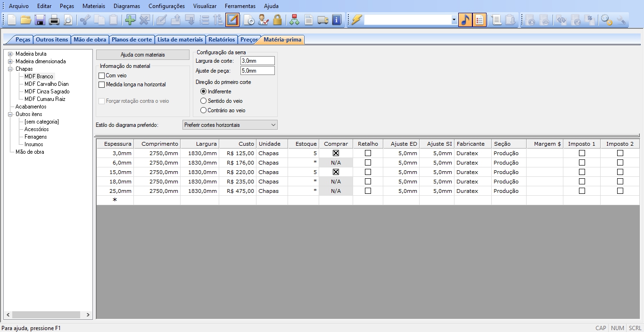The height and width of the screenshot is (332, 644).
Task: Select MDF Cumaru Raiz in the tree
Action: click(45, 99)
